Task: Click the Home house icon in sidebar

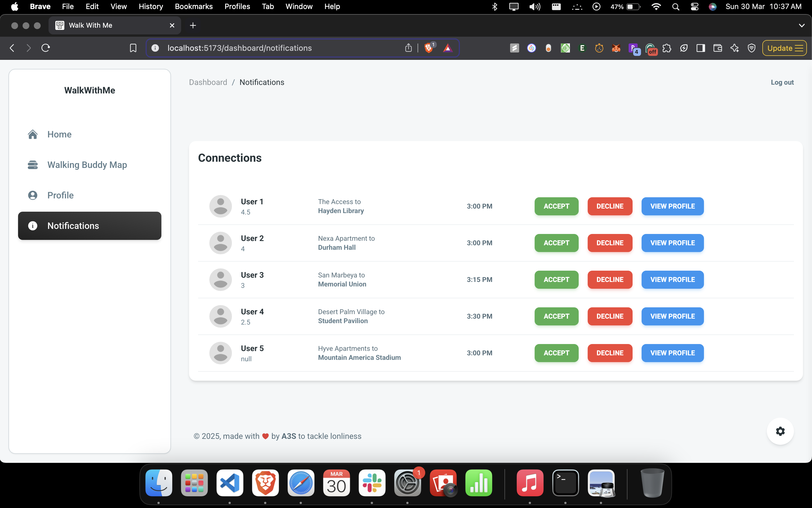Action: pyautogui.click(x=32, y=134)
